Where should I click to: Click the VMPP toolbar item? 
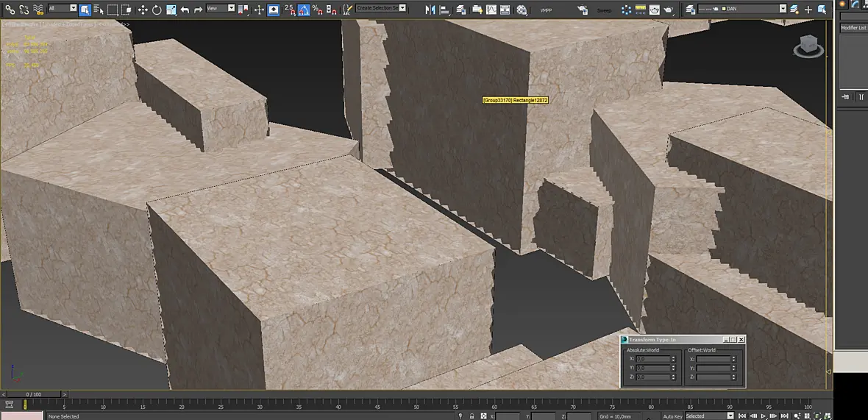click(x=545, y=10)
